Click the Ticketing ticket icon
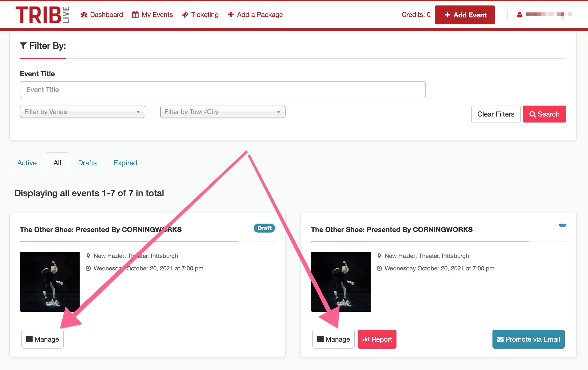The image size is (588, 370). [185, 15]
